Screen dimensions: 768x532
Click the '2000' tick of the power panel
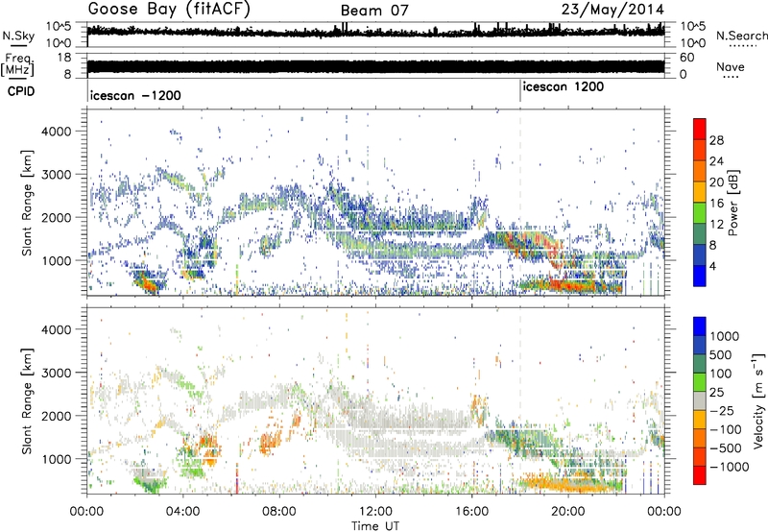click(57, 217)
